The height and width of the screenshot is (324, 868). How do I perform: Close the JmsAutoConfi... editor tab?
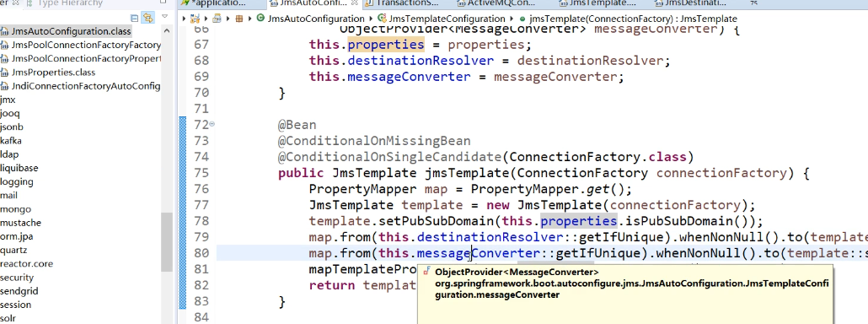(x=355, y=3)
